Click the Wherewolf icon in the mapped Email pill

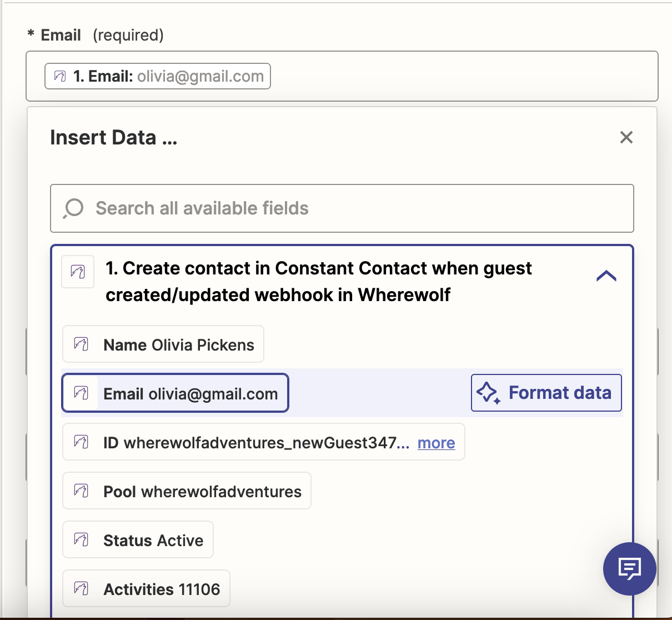(60, 76)
